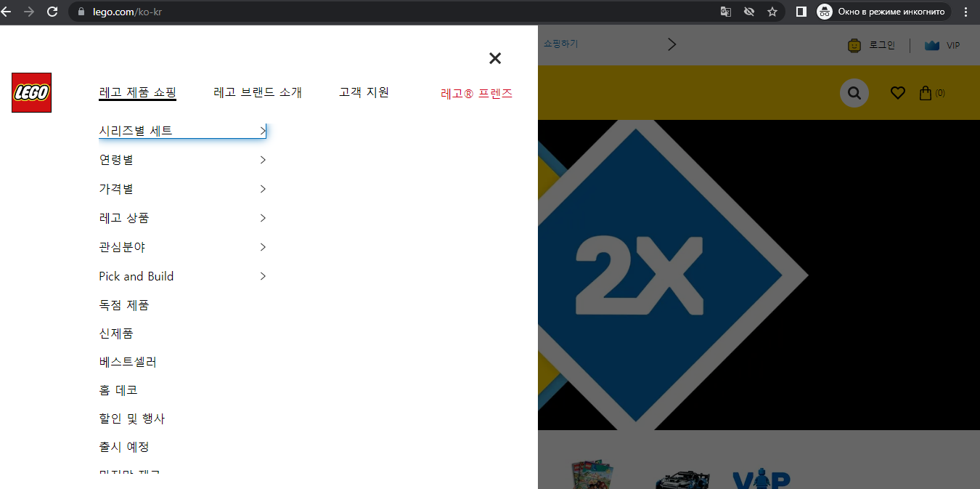Viewport: 980px width, 489px height.
Task: Click the VIP text link in header
Action: coord(953,45)
